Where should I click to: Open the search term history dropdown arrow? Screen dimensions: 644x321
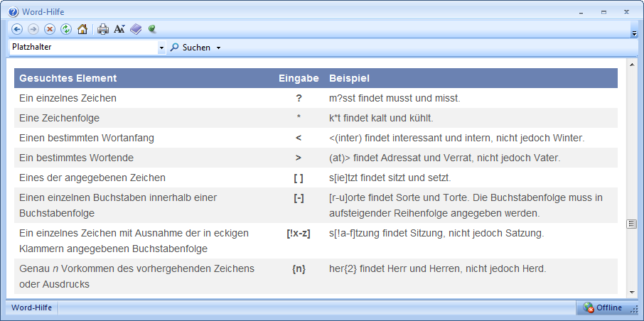click(x=161, y=48)
